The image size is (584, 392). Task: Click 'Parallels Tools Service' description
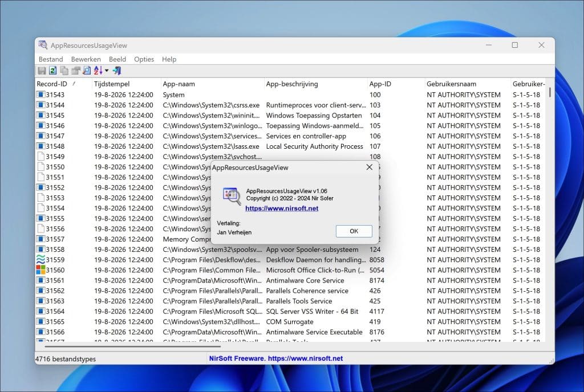click(x=299, y=301)
